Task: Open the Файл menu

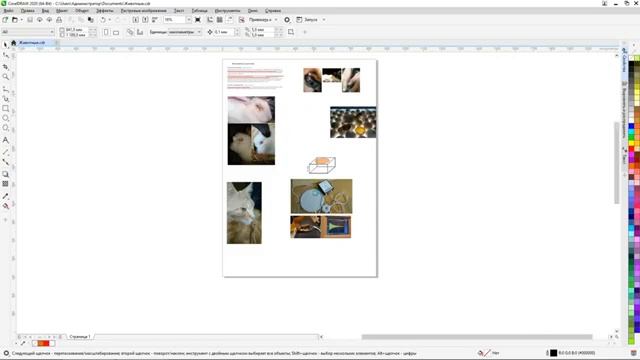Action: tap(8, 11)
